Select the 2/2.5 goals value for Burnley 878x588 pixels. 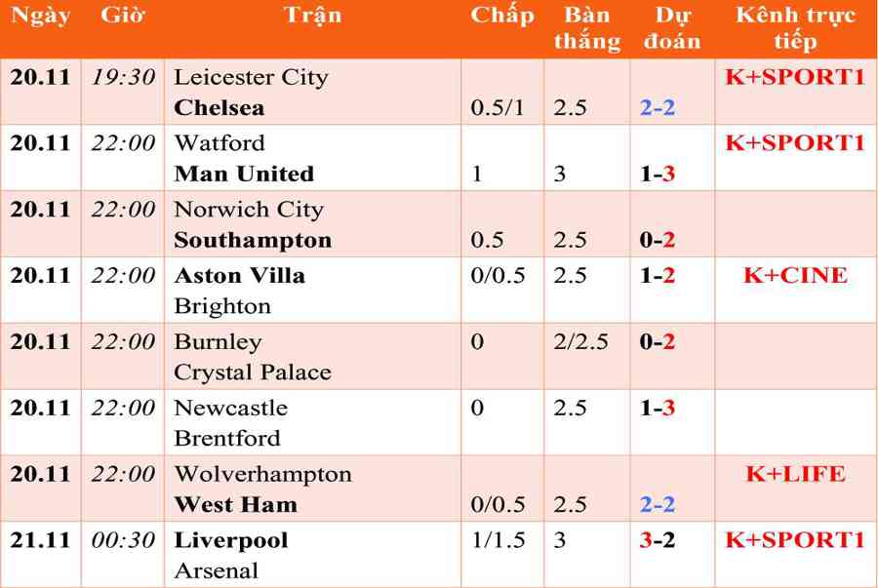[x=580, y=341]
